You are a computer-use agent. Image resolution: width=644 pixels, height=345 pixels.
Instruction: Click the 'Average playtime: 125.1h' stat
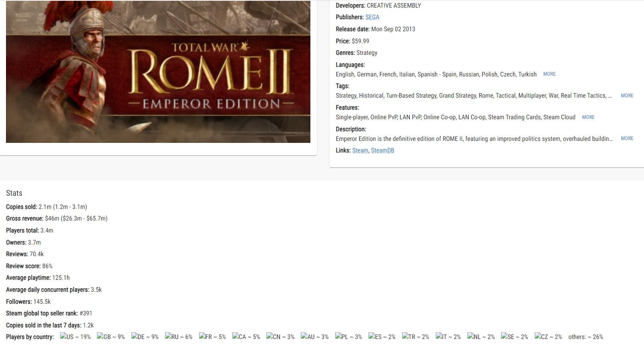(x=38, y=278)
